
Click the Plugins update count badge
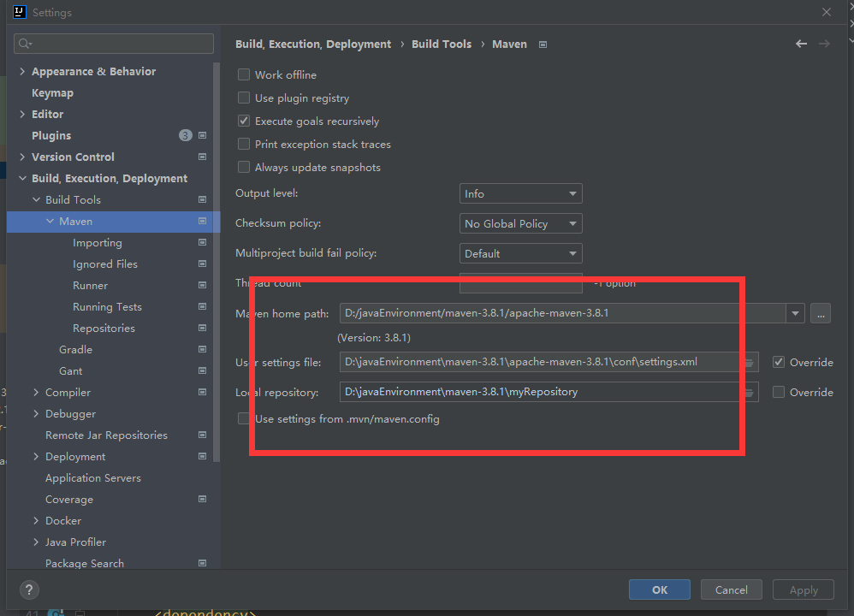coord(185,136)
